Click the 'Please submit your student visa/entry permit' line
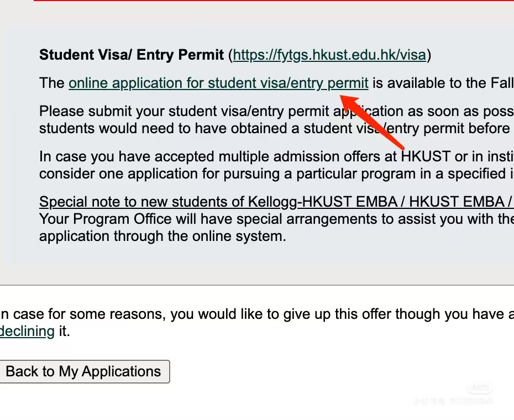 276,112
